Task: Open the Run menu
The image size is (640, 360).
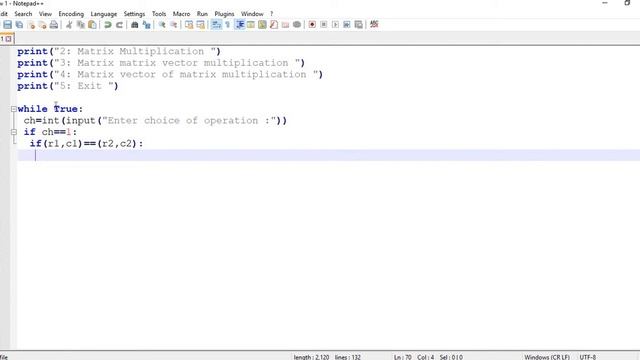Action: (202, 14)
